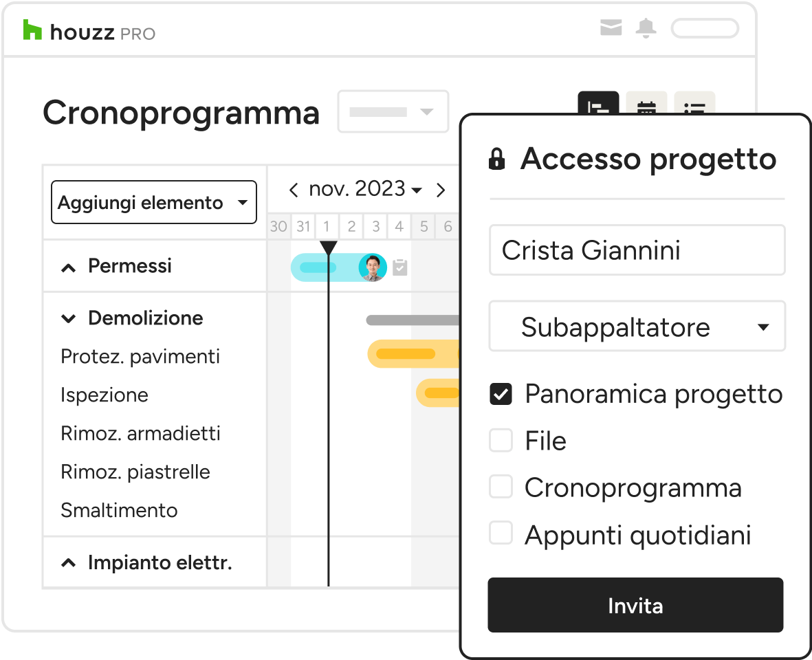The height and width of the screenshot is (660, 812).
Task: Check the Cronoprogramma access checkbox
Action: pos(501,487)
